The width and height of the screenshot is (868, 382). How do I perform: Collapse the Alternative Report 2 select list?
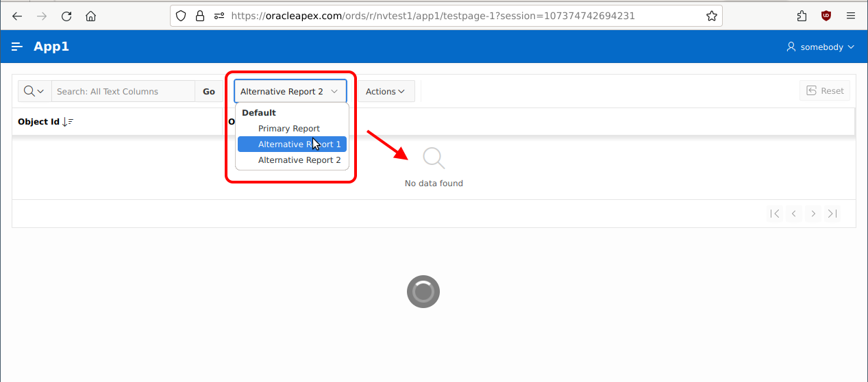[x=290, y=91]
